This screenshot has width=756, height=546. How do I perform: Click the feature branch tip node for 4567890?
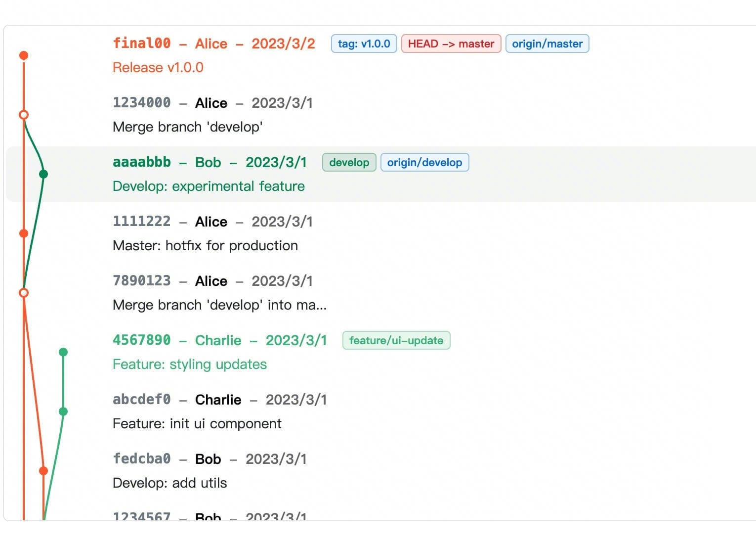pos(63,352)
